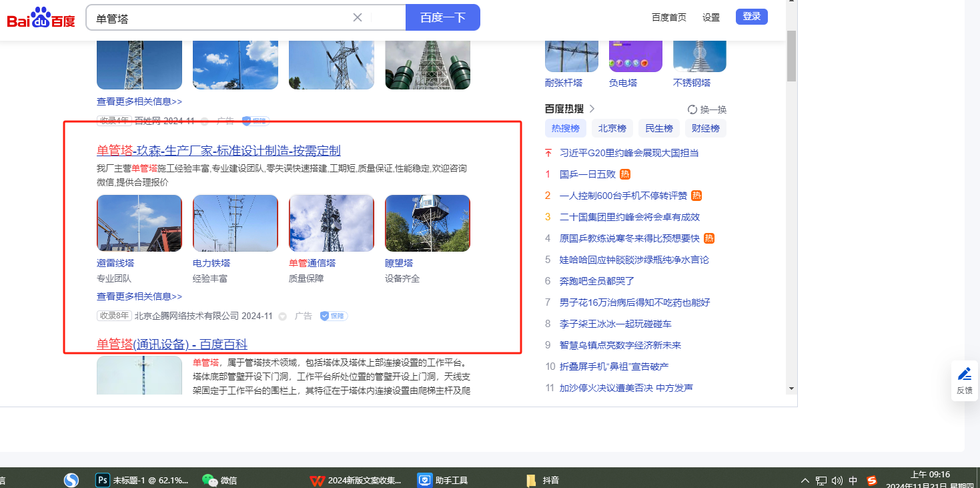Open hot search 奔跑吧全员都哭了
The image size is (980, 488).
597,281
